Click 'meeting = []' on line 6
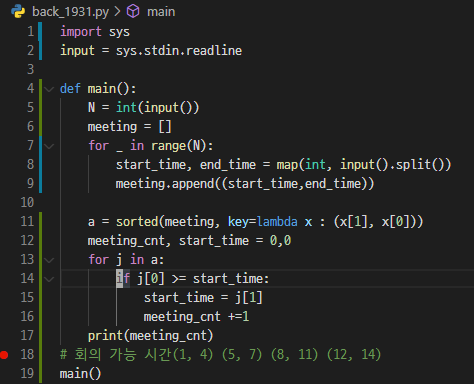Viewport: 474px width, 384px height. (129, 127)
